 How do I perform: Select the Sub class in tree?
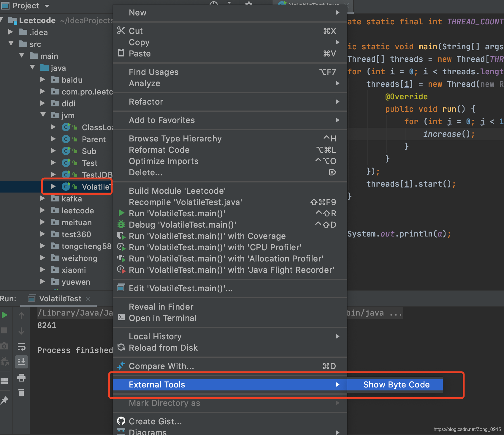(89, 151)
